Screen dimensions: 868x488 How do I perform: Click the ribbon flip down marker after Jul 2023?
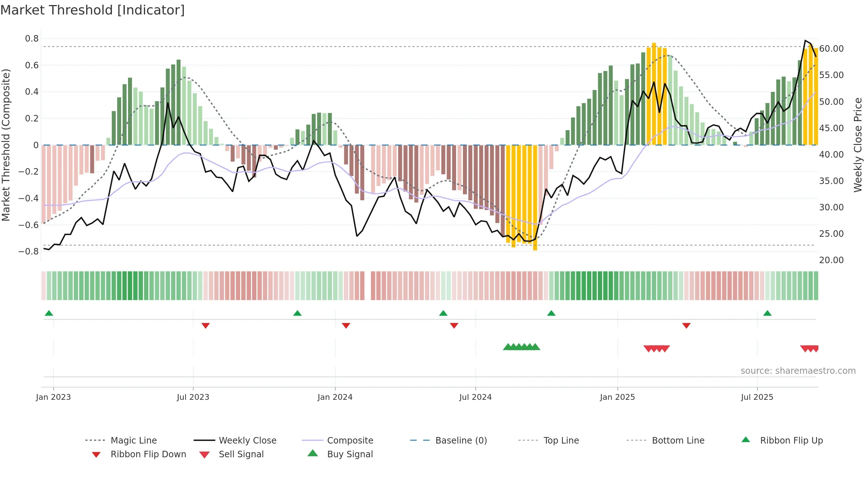[x=205, y=326]
